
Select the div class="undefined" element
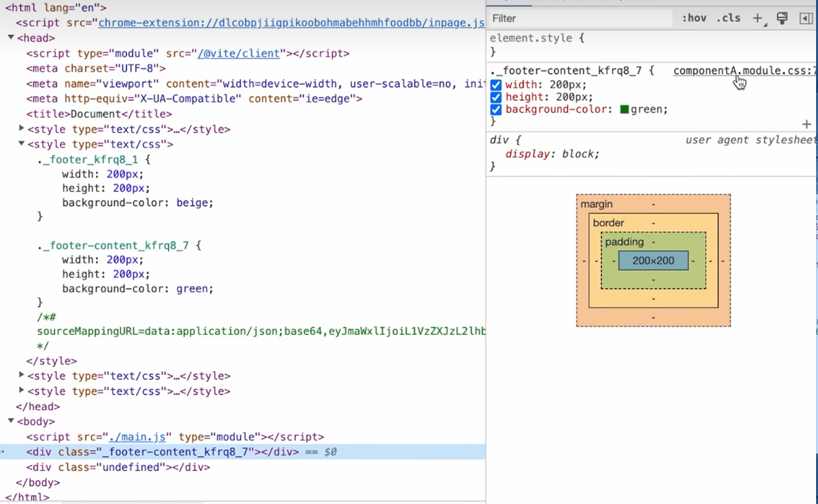[118, 467]
